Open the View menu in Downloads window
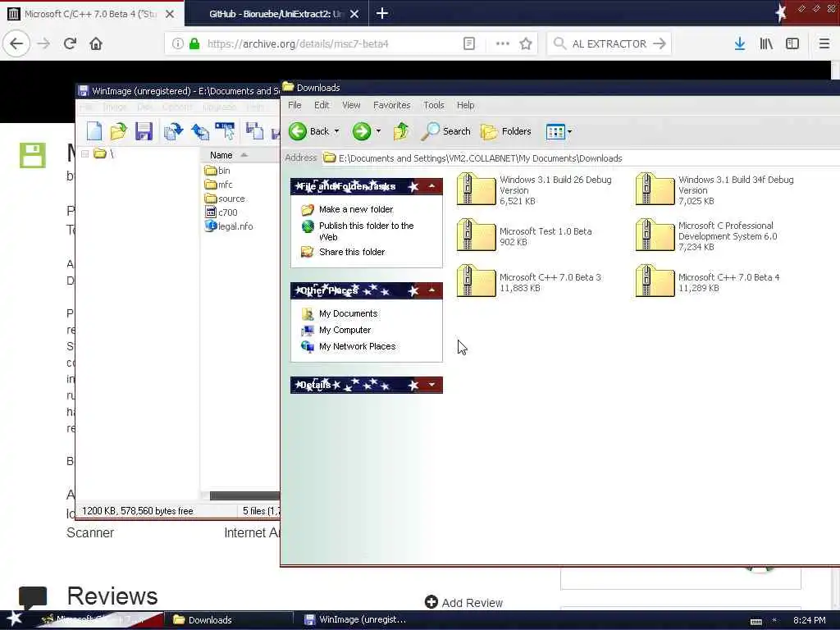The width and height of the screenshot is (840, 630). (351, 105)
